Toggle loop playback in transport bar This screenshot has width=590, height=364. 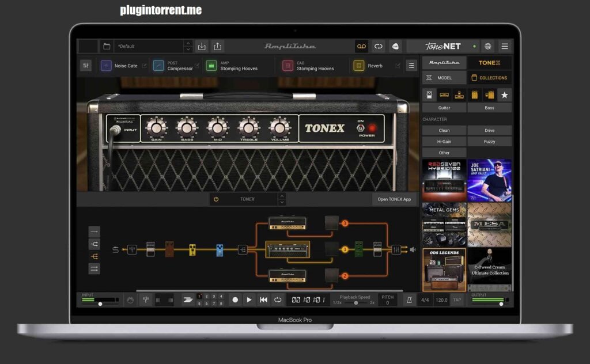[278, 299]
